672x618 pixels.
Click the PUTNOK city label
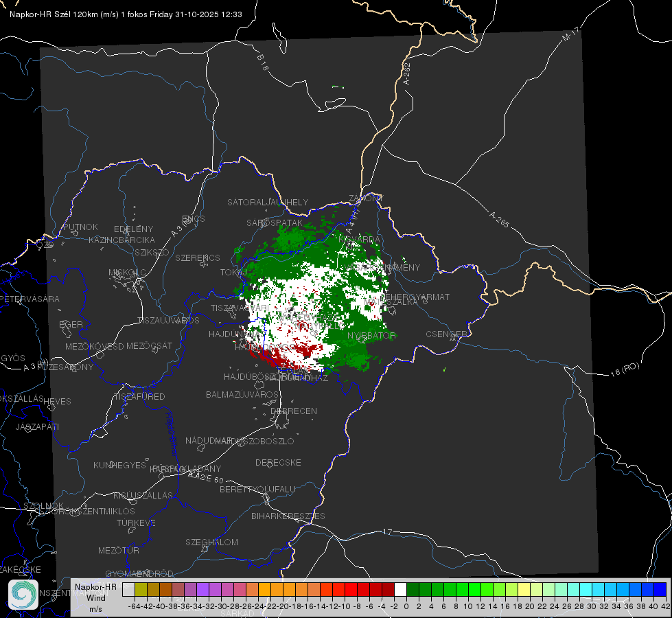(80, 227)
